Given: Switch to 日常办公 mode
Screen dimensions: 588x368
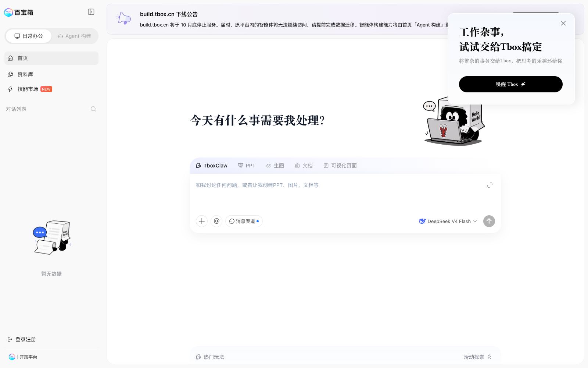Looking at the screenshot, I should tap(29, 36).
